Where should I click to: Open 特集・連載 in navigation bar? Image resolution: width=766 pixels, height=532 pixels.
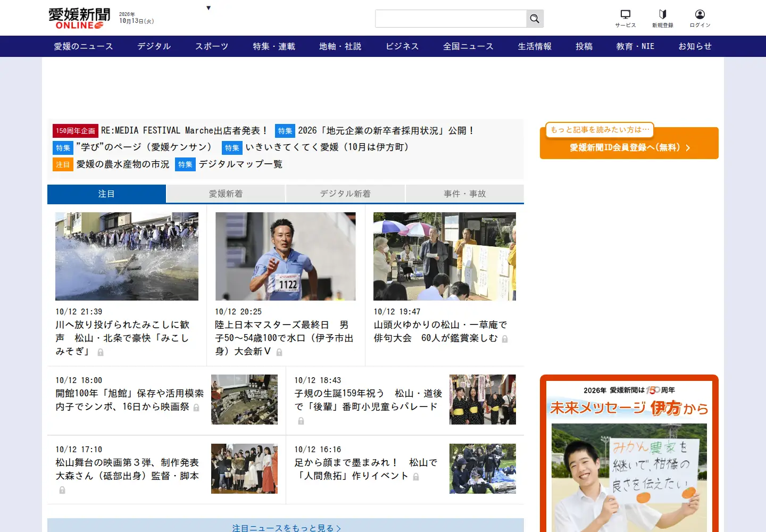coord(274,46)
